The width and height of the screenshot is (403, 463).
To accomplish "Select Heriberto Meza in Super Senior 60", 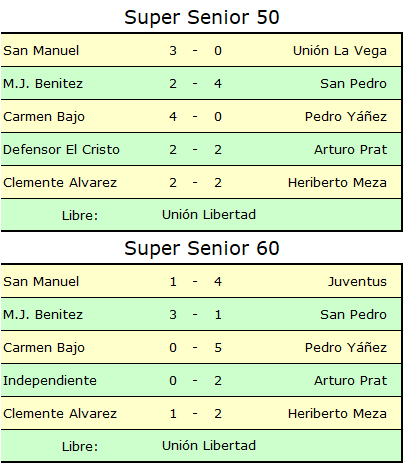I will 337,414.
